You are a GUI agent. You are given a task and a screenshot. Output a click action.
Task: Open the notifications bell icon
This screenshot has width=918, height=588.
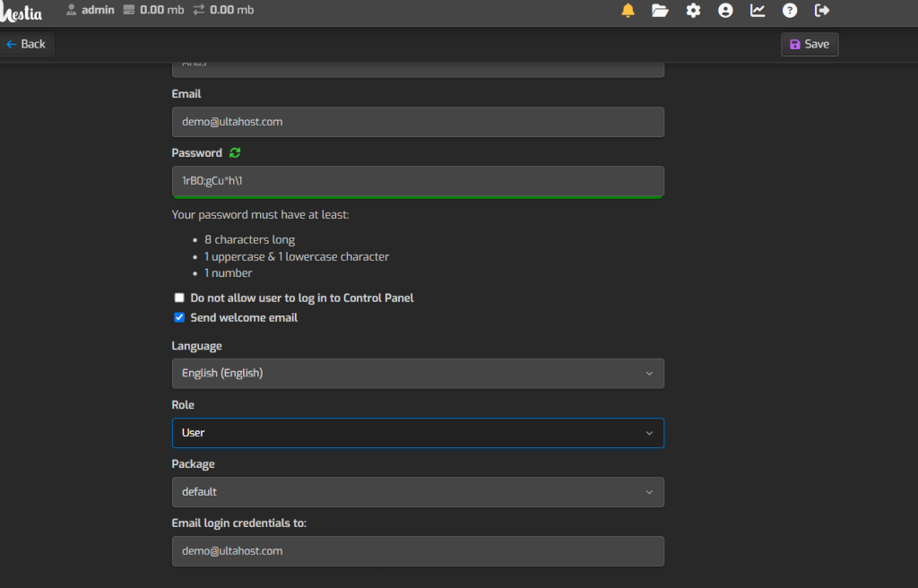coord(628,11)
